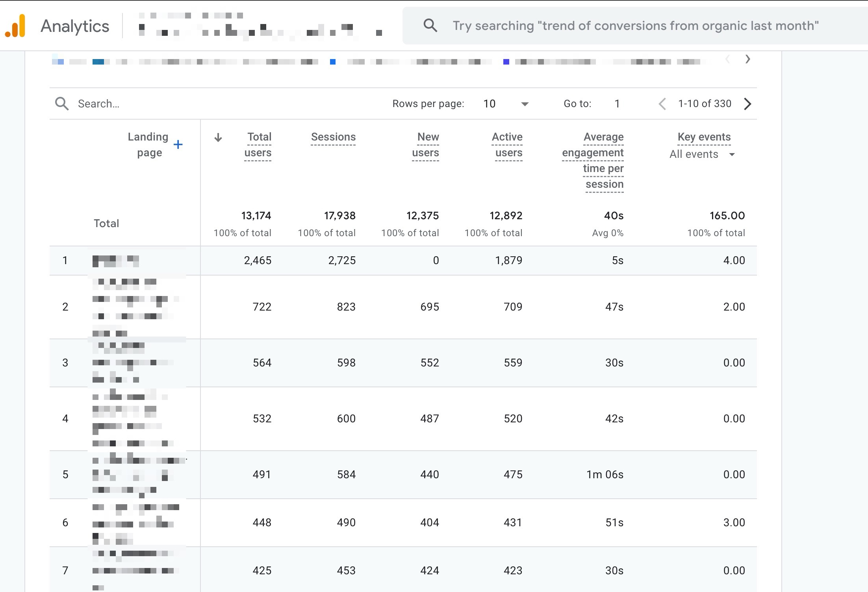Go to previous page of table rows
The width and height of the screenshot is (868, 592).
(662, 104)
